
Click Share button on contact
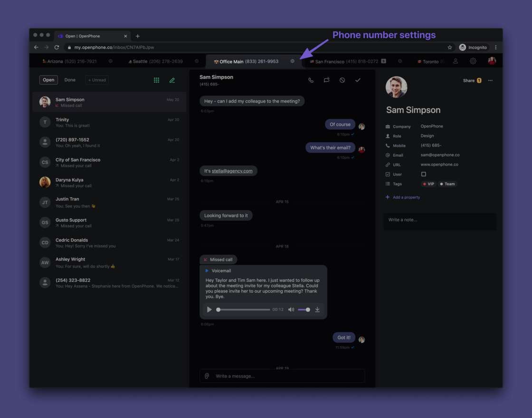472,80
